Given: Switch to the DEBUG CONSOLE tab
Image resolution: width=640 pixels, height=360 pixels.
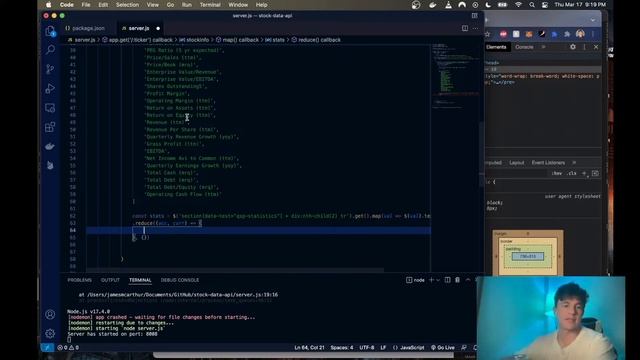Looking at the screenshot, I should tap(180, 280).
